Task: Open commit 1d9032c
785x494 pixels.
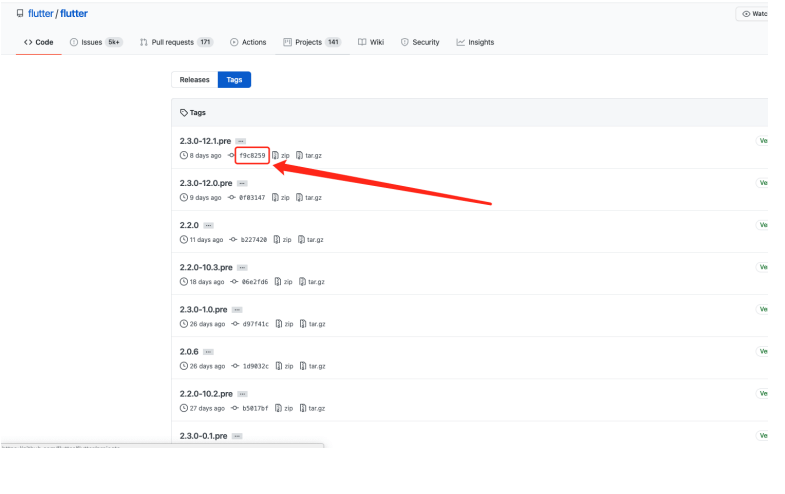Action: [x=255, y=366]
